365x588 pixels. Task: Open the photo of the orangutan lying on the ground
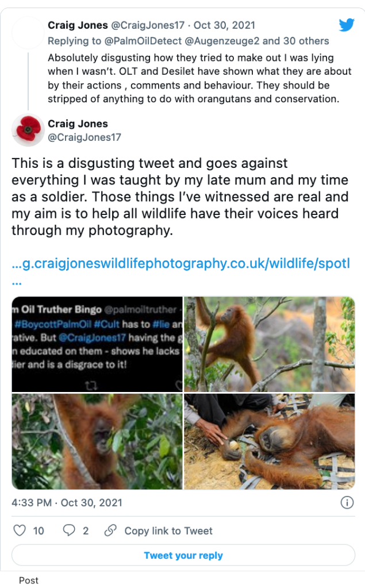(269, 441)
